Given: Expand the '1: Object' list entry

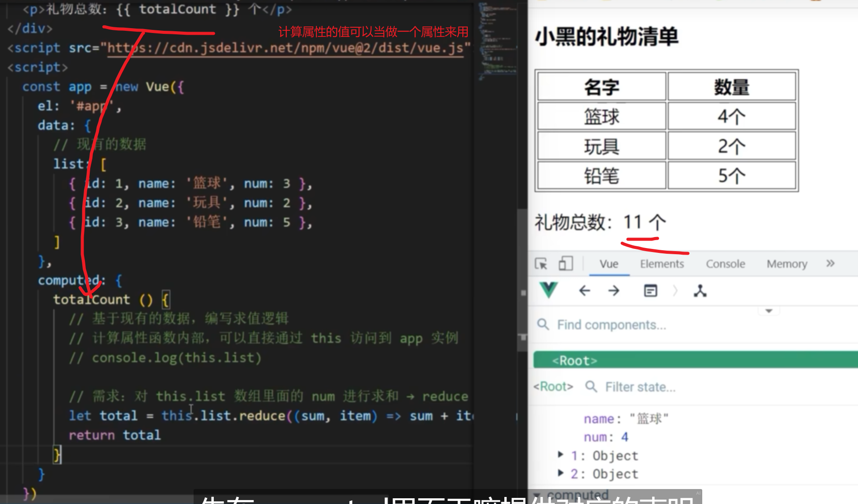Looking at the screenshot, I should 561,455.
